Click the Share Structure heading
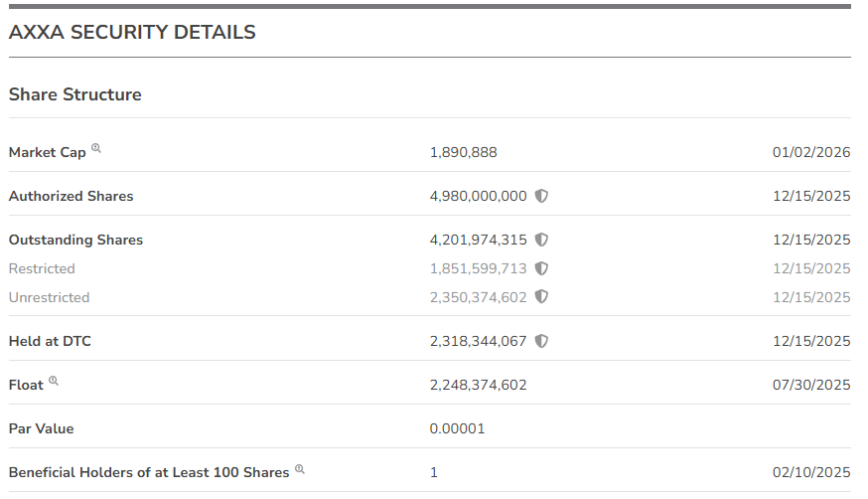Screen dimensions: 868x499 click(x=75, y=94)
